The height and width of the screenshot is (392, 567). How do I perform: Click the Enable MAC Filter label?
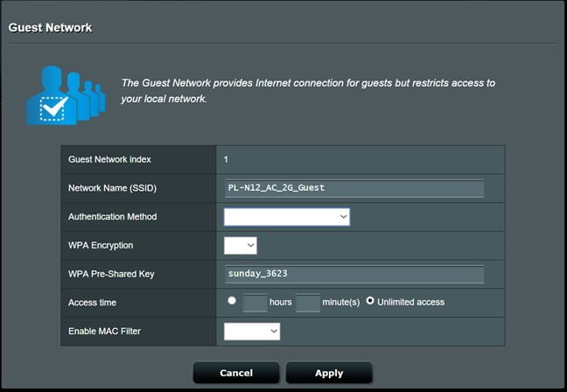pyautogui.click(x=106, y=332)
